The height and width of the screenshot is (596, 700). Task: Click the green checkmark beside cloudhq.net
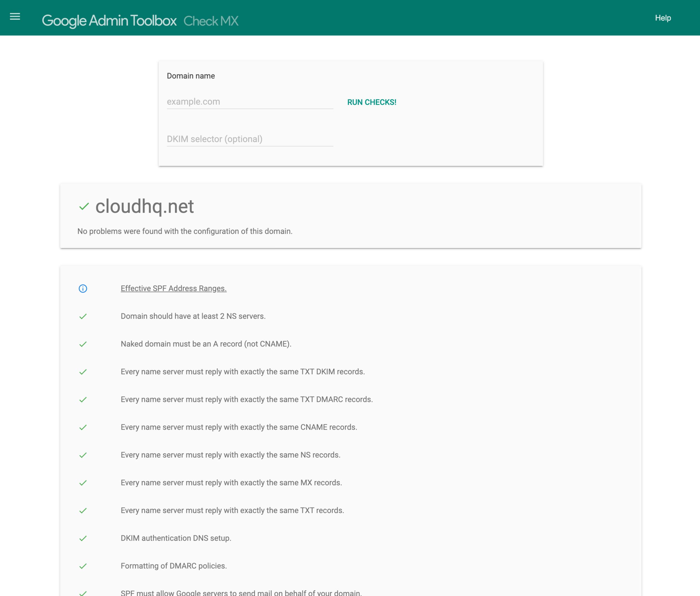pyautogui.click(x=84, y=206)
